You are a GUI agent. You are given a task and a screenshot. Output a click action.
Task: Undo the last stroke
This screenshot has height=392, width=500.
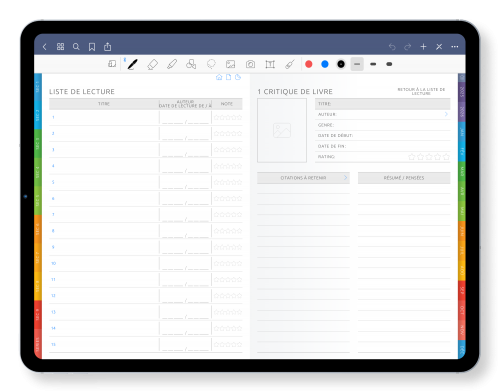click(x=392, y=47)
